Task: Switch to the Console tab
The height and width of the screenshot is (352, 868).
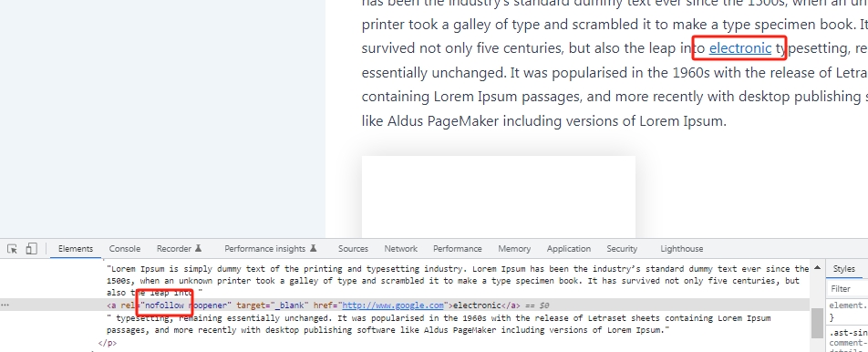Action: [125, 249]
